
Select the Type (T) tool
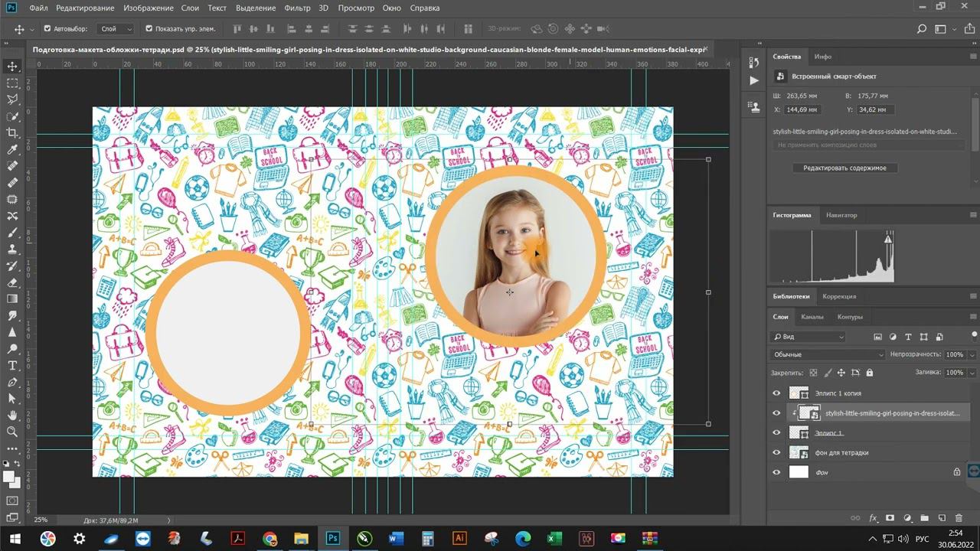12,366
